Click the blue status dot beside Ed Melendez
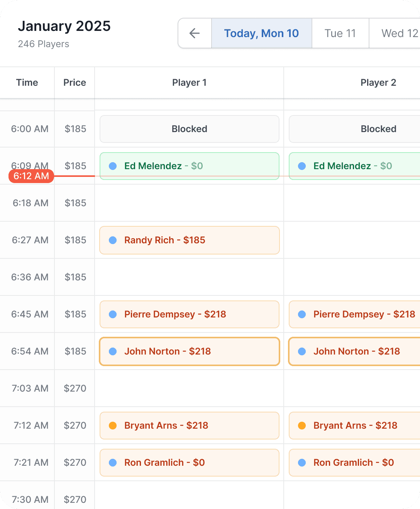The width and height of the screenshot is (420, 509). (x=113, y=166)
